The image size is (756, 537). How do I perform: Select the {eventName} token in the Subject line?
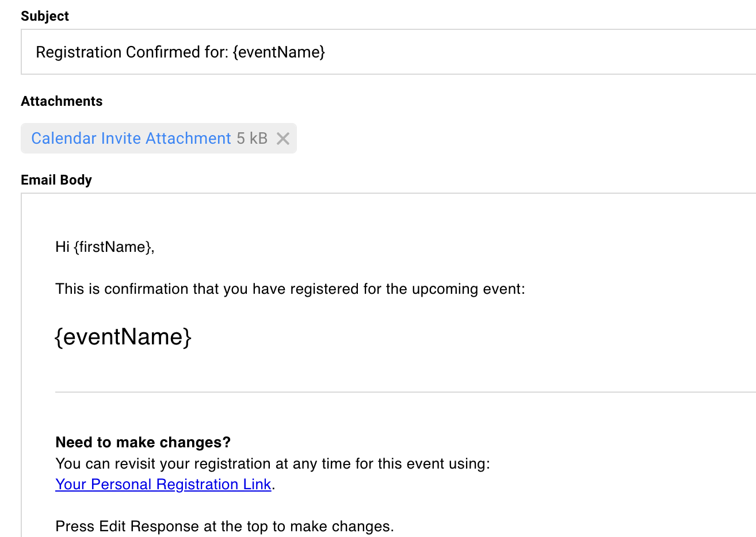280,52
